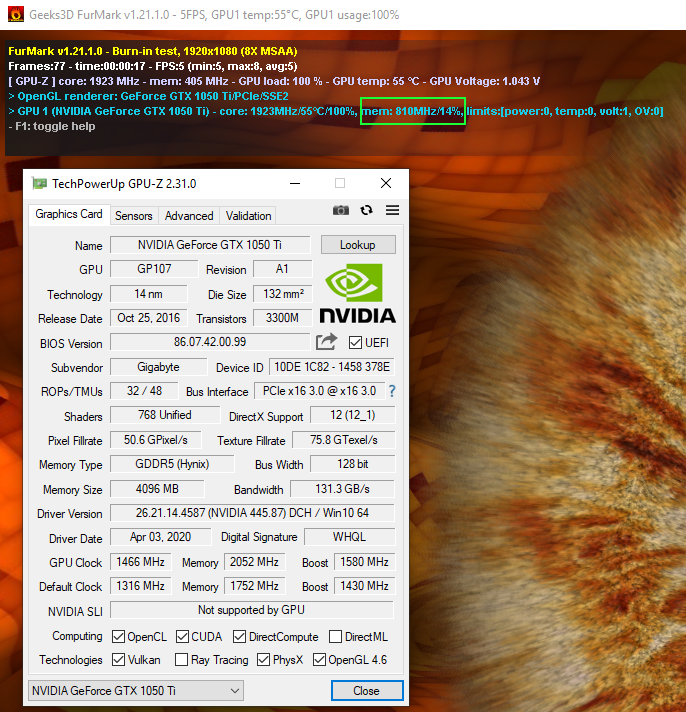Screen dimensions: 686x712
Task: Click the Bandwidth field 131.3 GB/s
Action: (342, 489)
